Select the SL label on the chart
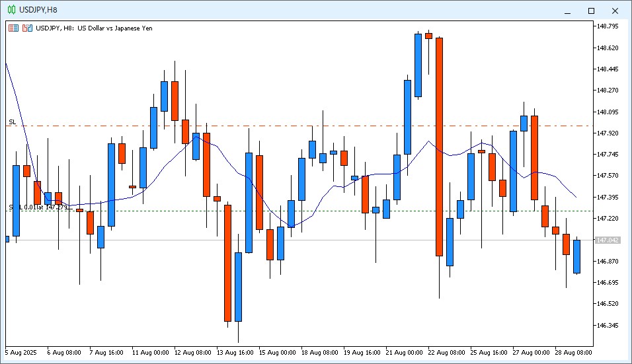The image size is (632, 364). (13, 122)
